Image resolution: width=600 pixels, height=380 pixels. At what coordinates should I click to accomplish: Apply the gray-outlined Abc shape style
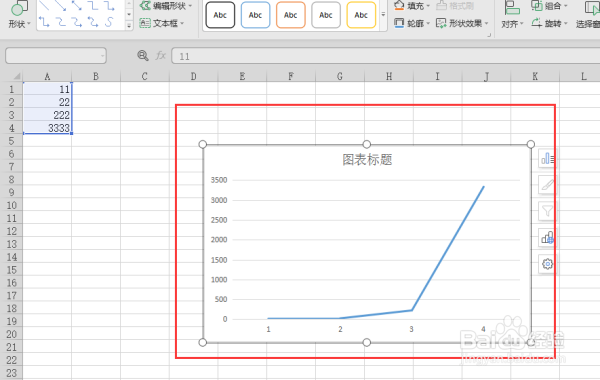tap(326, 15)
